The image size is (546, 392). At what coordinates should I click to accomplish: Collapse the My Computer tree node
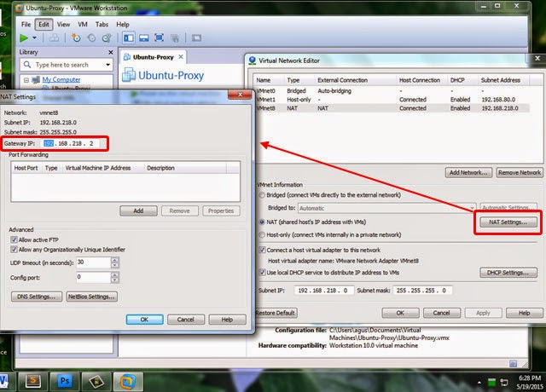click(26, 80)
